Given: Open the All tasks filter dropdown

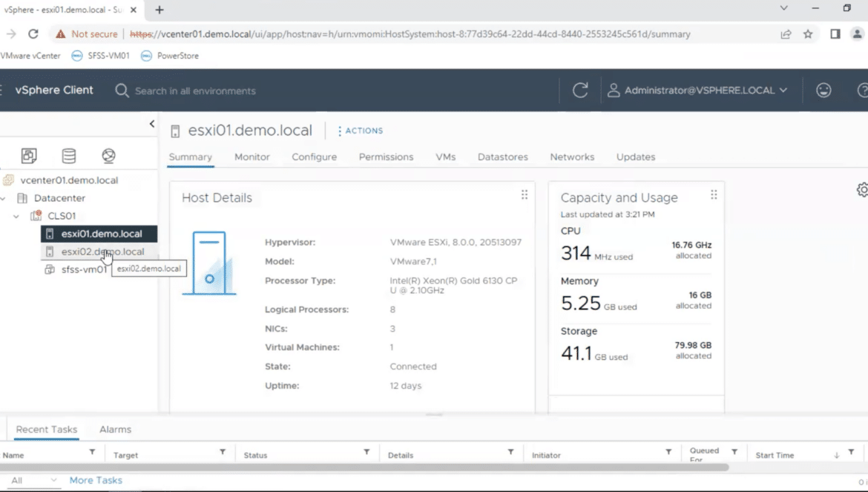Looking at the screenshot, I should (33, 480).
